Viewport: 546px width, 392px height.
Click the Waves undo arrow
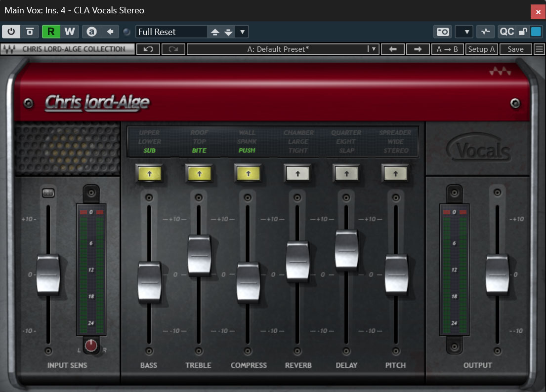(148, 49)
